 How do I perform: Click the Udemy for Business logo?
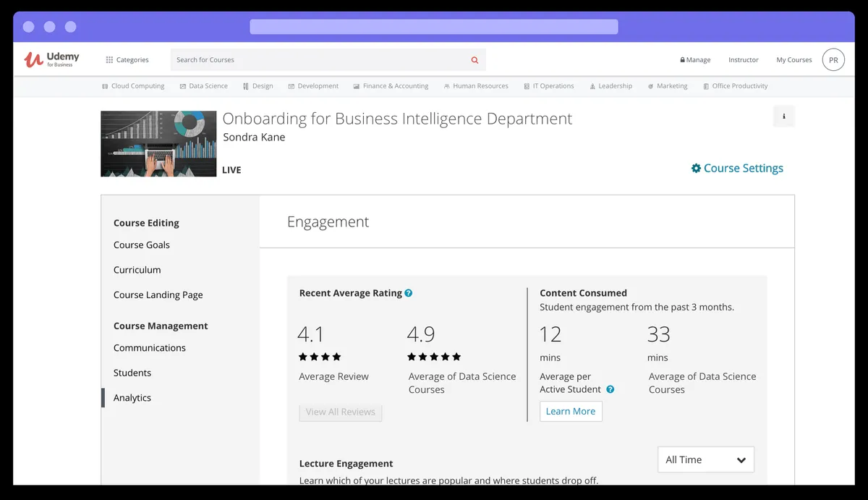51,59
